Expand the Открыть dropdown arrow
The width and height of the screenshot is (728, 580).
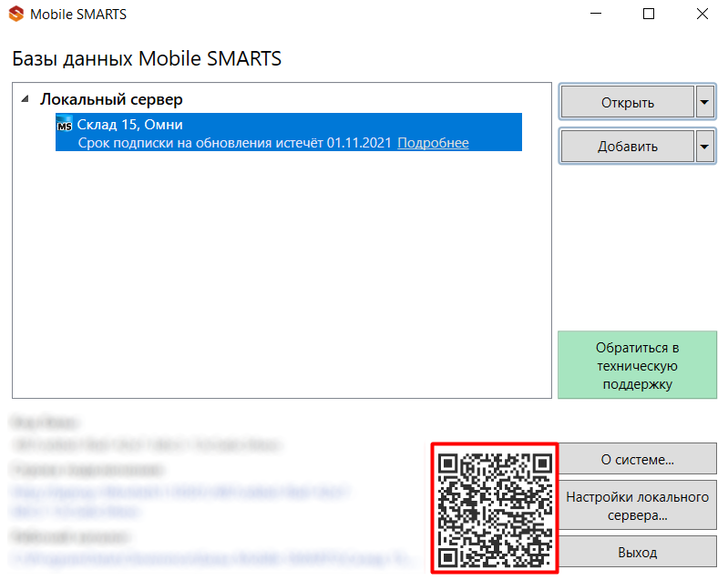(705, 102)
